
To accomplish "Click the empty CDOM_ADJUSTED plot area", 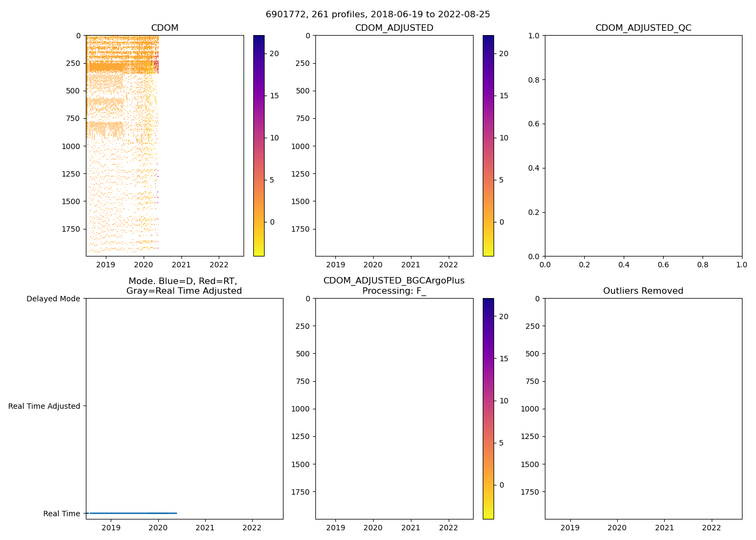I will 394,146.
